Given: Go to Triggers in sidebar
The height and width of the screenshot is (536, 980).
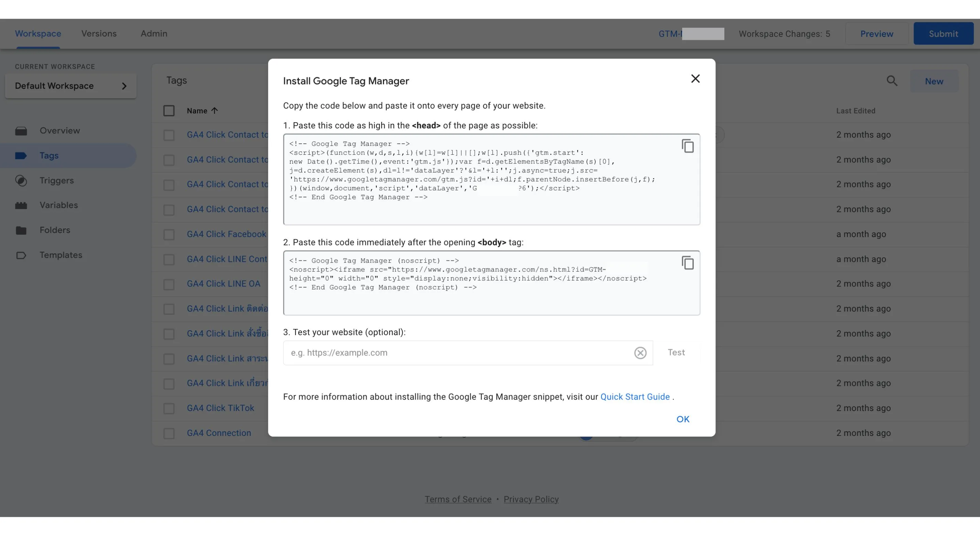Looking at the screenshot, I should (x=57, y=180).
